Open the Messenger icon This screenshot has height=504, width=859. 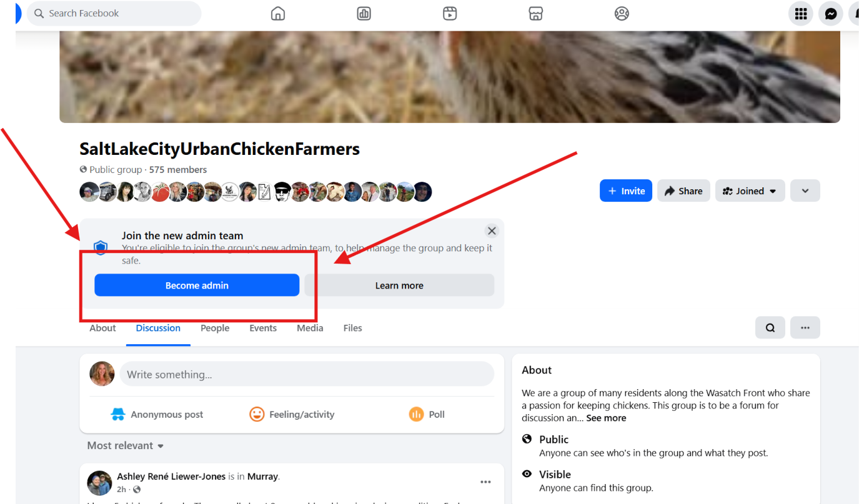point(831,14)
